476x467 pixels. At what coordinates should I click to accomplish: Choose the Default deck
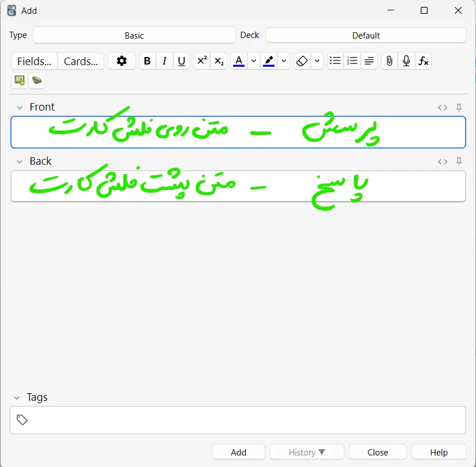pyautogui.click(x=366, y=35)
